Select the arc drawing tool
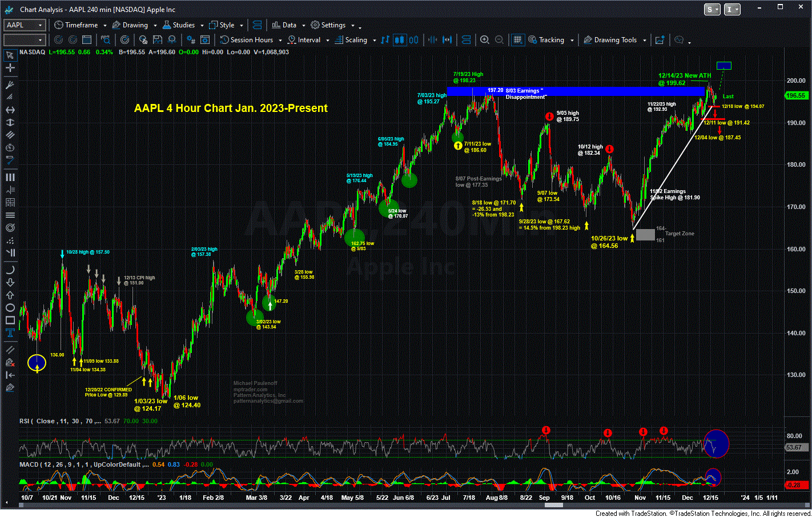Viewport: 812px width, 517px height. 10,270
